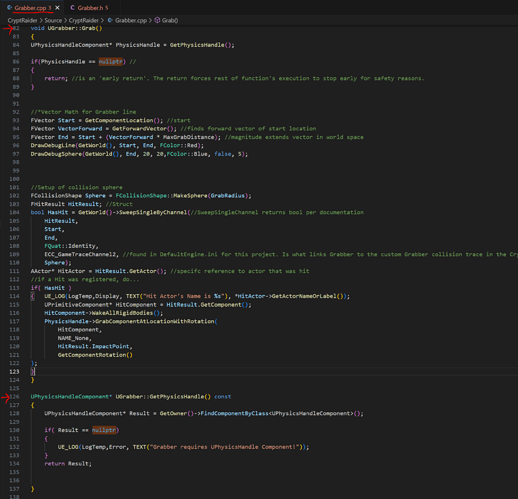Click GetForwardVector() on line 94

[144, 129]
